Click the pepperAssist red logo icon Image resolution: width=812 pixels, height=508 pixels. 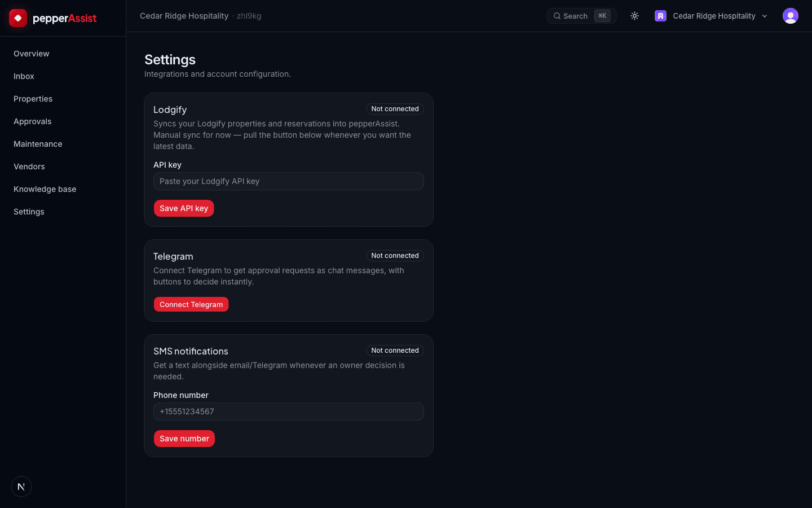(x=18, y=18)
